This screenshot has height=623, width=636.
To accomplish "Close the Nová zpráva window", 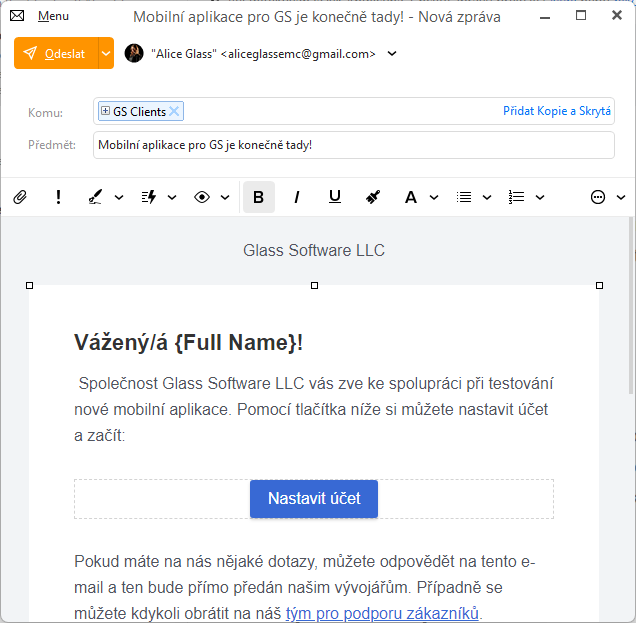I will [617, 15].
